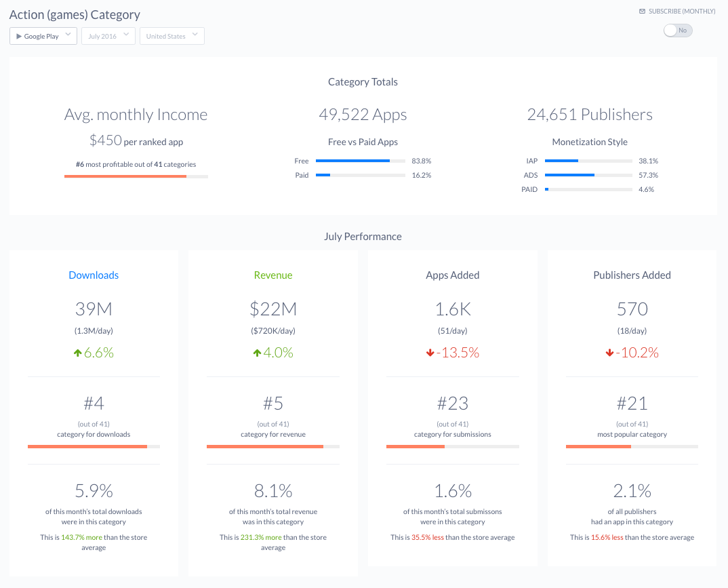Open the Google Play store dropdown

coord(43,36)
